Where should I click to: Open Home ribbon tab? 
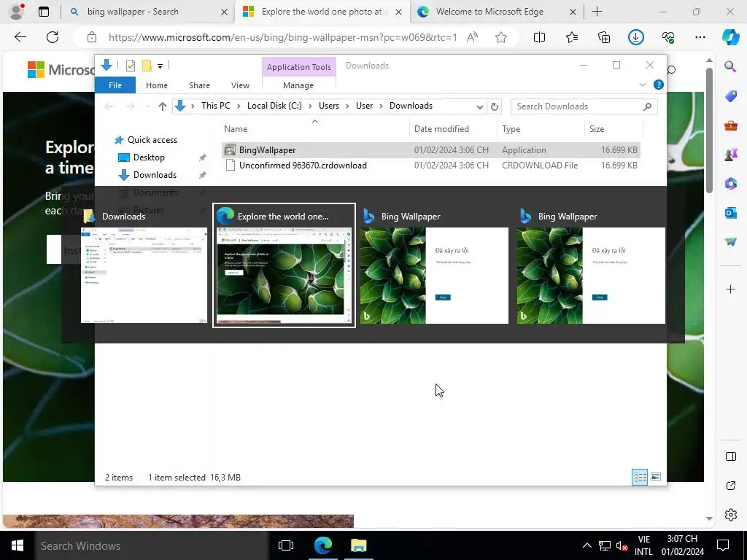[x=157, y=85]
